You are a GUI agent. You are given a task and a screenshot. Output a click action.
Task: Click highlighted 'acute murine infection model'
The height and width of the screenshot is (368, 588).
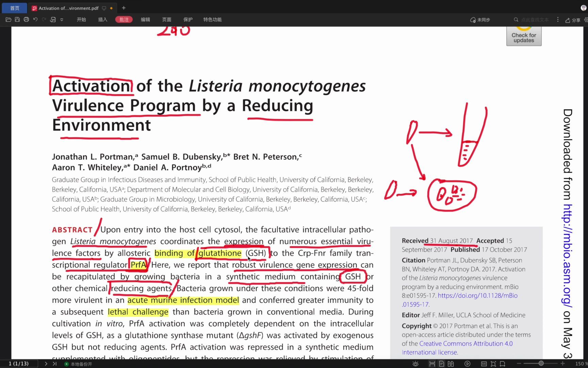[x=183, y=300]
